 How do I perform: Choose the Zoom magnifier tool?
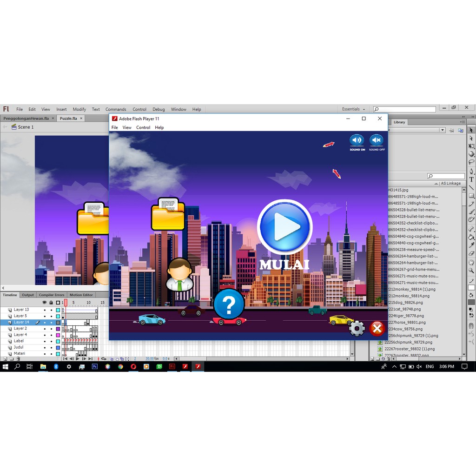point(471,270)
